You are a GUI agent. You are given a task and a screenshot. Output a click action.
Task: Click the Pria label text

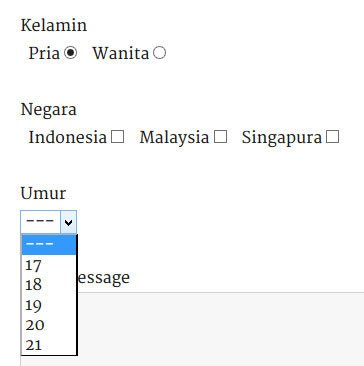pyautogui.click(x=44, y=53)
